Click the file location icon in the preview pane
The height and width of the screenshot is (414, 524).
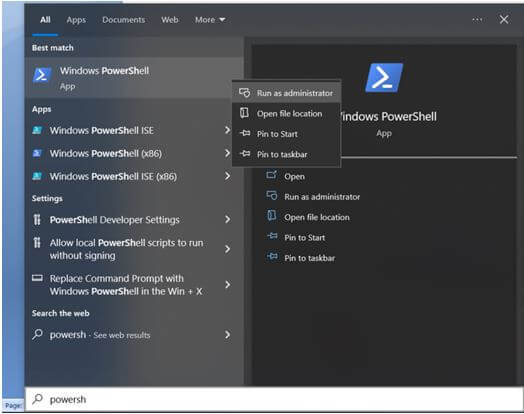pos(272,216)
